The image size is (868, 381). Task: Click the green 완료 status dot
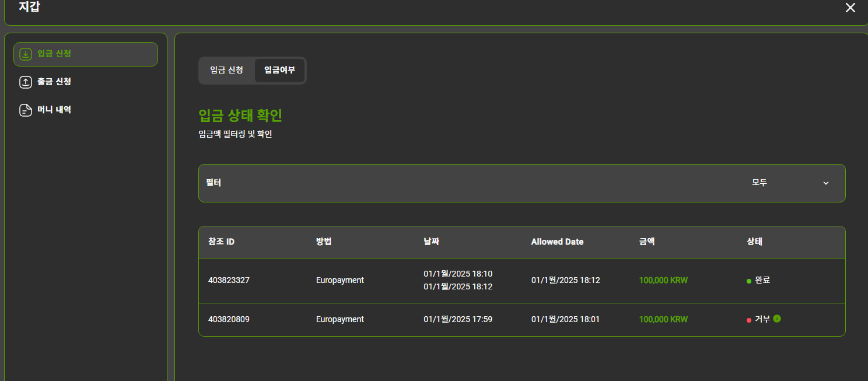coord(749,281)
